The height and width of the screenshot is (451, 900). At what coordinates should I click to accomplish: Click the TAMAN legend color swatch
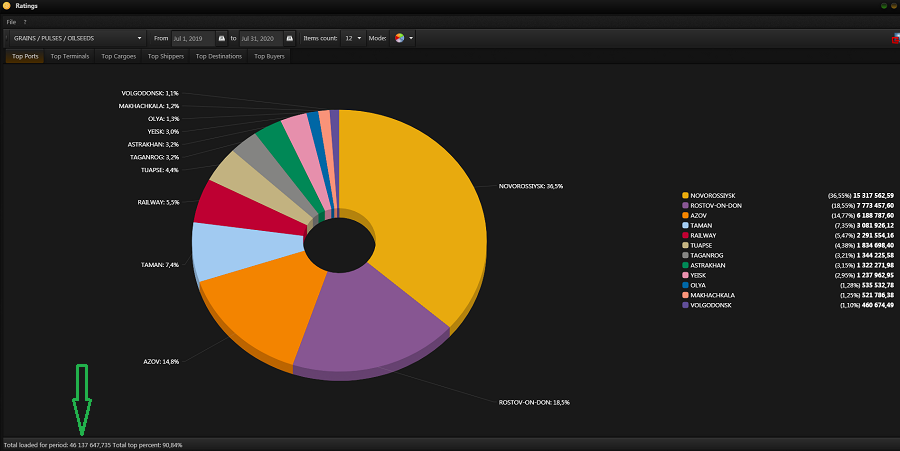point(685,226)
